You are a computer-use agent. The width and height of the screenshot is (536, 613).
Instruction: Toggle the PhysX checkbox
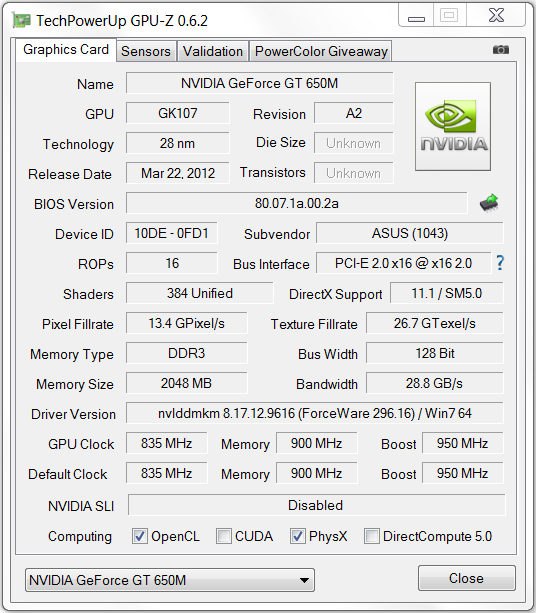[298, 536]
